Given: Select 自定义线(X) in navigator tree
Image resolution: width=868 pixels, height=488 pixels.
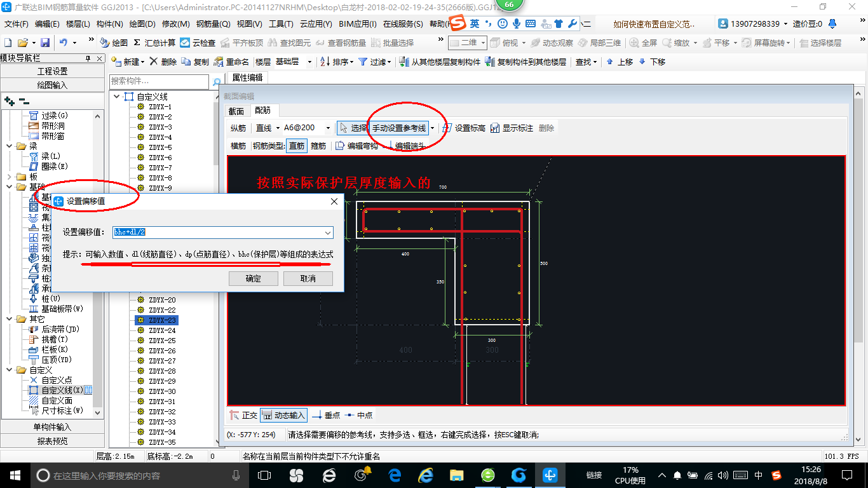Looking at the screenshot, I should tap(62, 390).
